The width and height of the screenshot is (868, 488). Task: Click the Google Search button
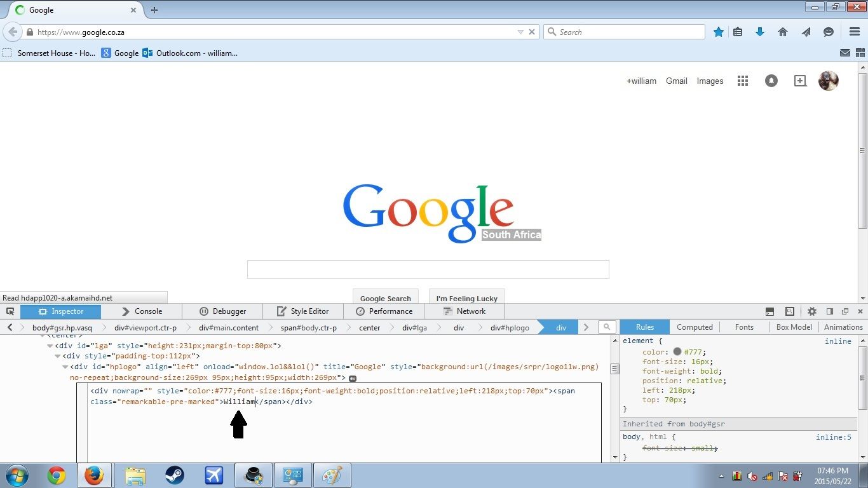pyautogui.click(x=386, y=298)
